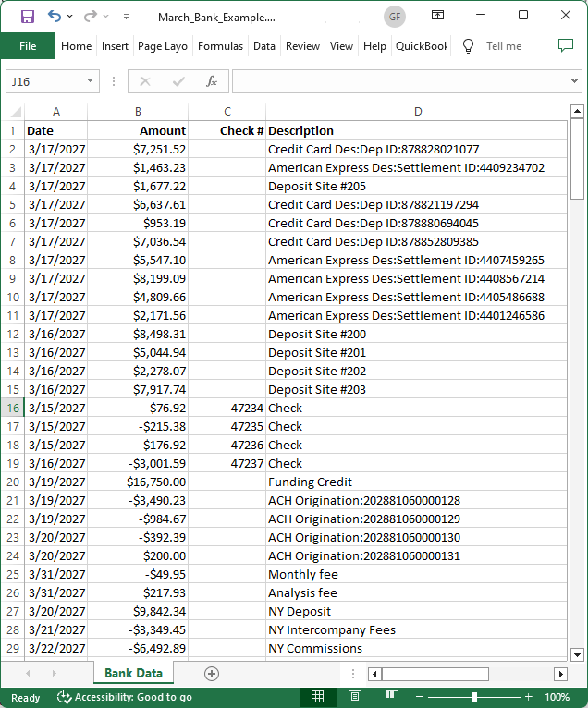The width and height of the screenshot is (588, 708).
Task: Click the Save icon in title bar
Action: tap(27, 16)
